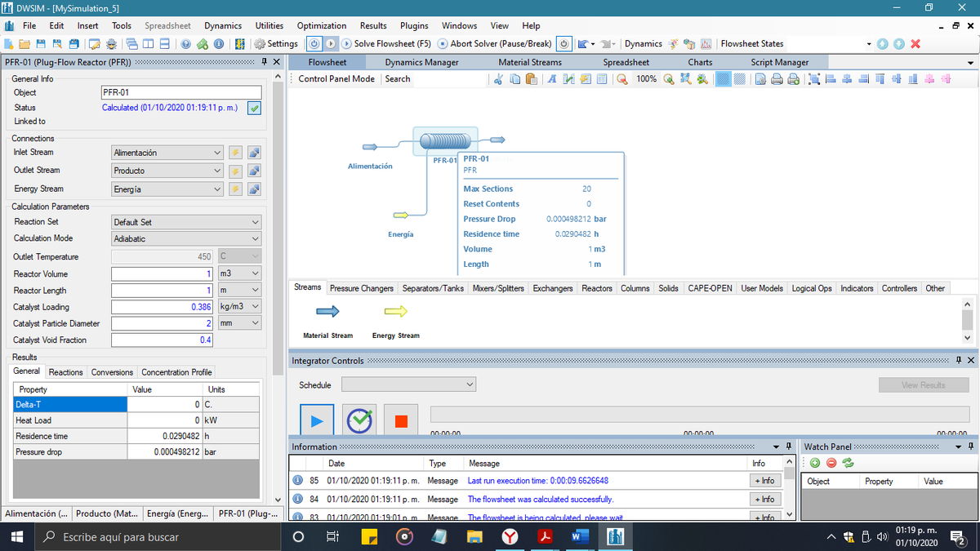Pick the Material Stream palette icon
Image resolution: width=980 pixels, height=551 pixels.
327,311
